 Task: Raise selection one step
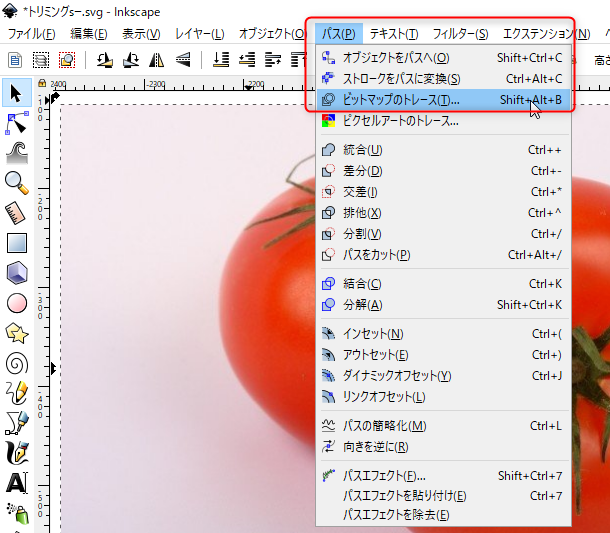273,60
